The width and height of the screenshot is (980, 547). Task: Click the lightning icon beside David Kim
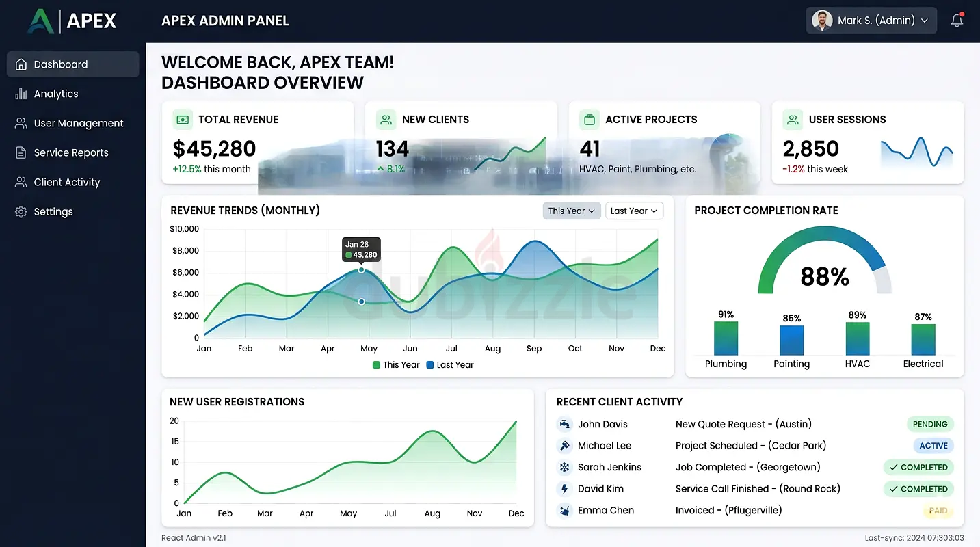tap(564, 489)
